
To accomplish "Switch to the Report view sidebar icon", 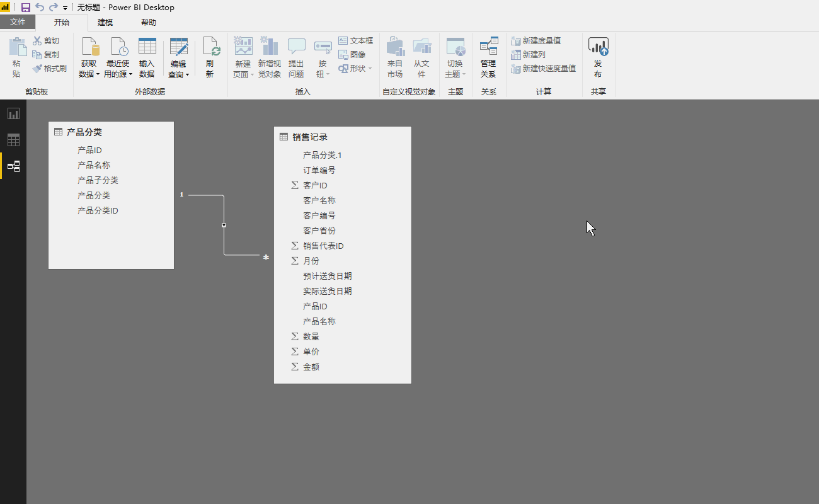I will (x=13, y=113).
